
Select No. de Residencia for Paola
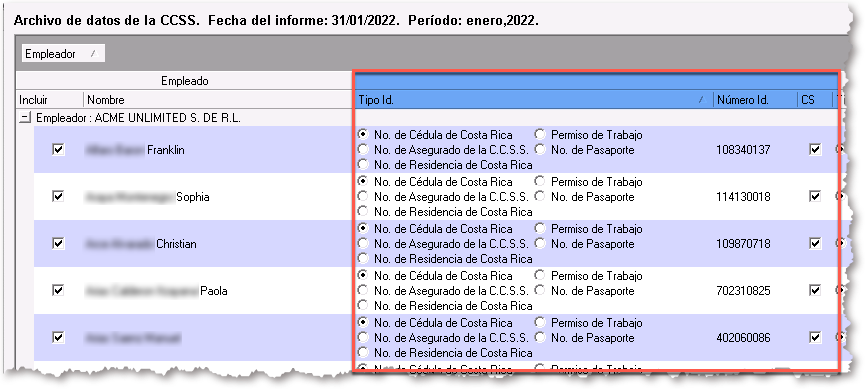[x=363, y=305]
